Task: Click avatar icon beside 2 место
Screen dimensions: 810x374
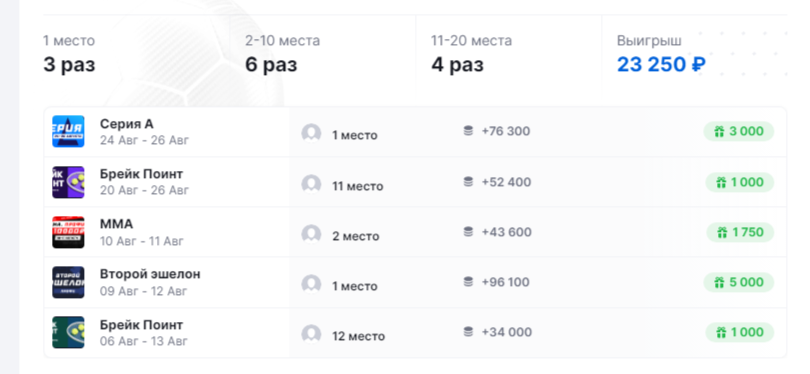Action: tap(311, 235)
